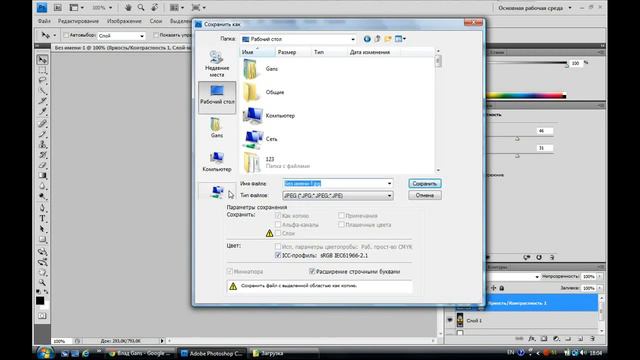
Task: Open the Слои menu
Action: pyautogui.click(x=156, y=21)
